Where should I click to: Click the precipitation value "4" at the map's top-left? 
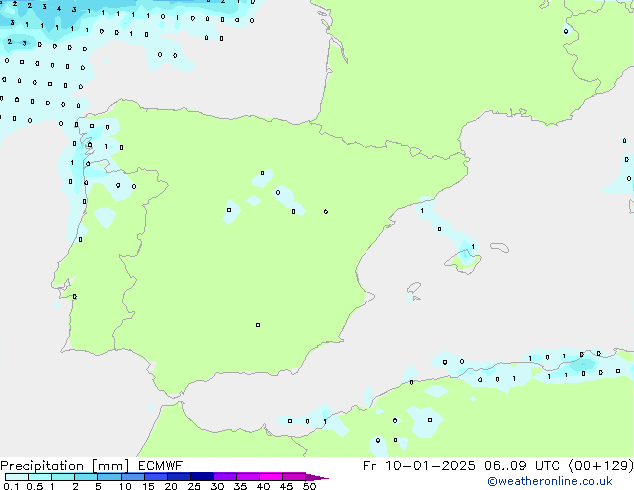tap(59, 8)
